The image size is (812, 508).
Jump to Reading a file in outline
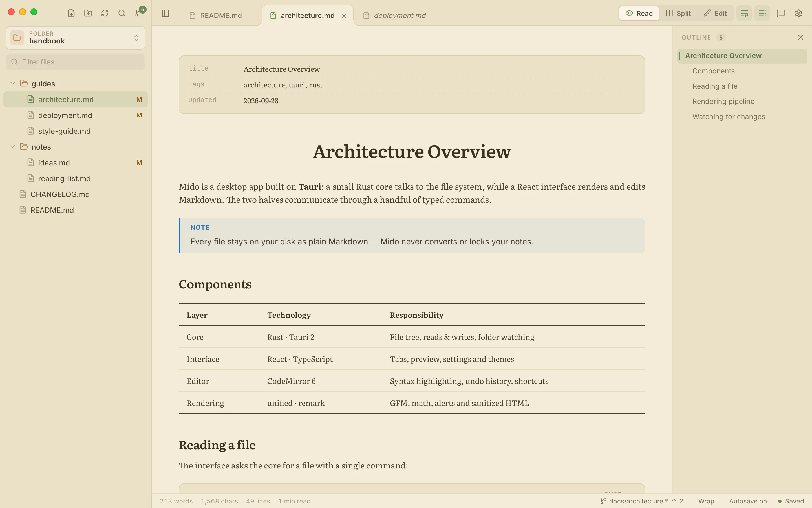click(742, 86)
